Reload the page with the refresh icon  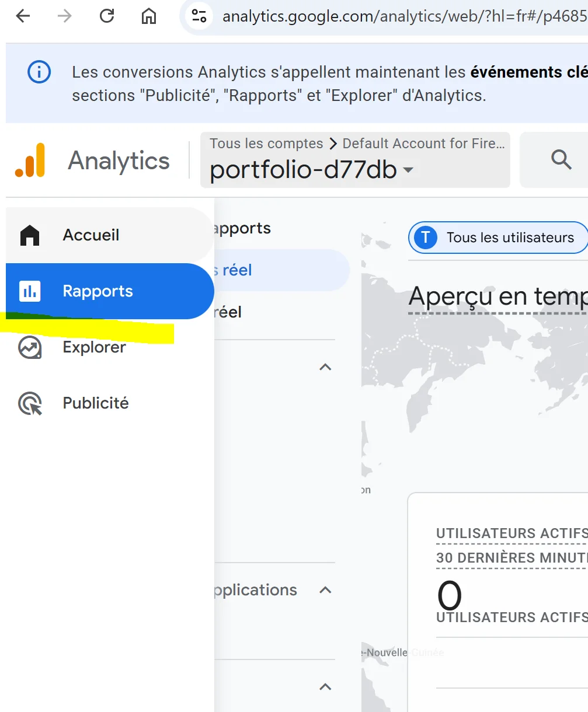pos(107,16)
